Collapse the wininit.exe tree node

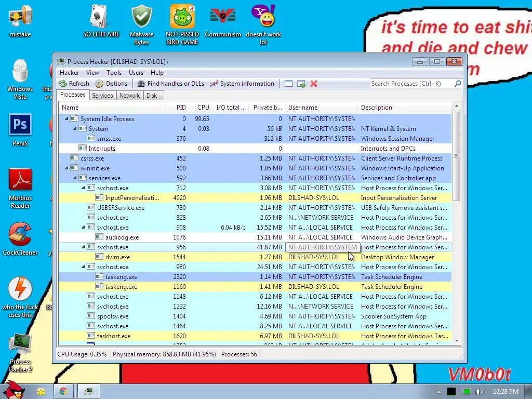coord(66,168)
